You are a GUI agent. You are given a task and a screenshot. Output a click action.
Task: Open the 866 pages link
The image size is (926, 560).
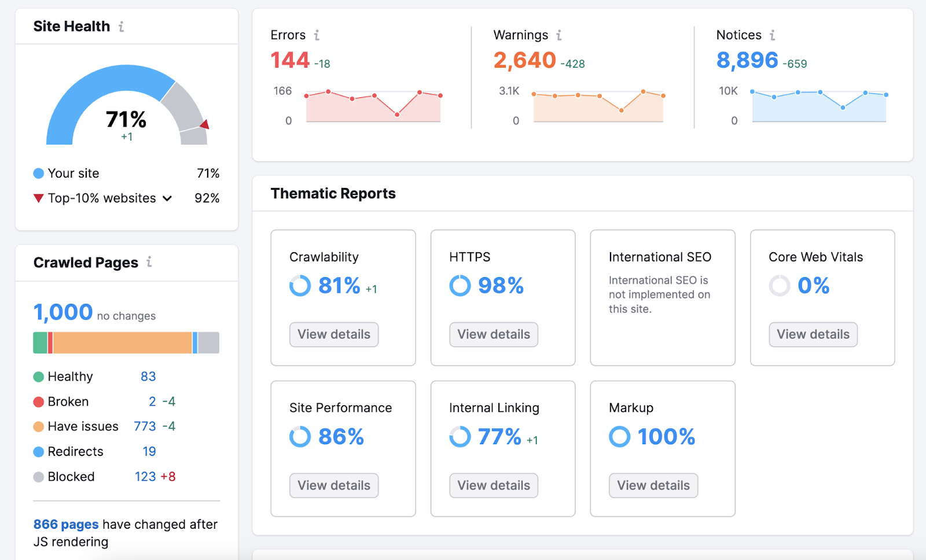pyautogui.click(x=65, y=524)
